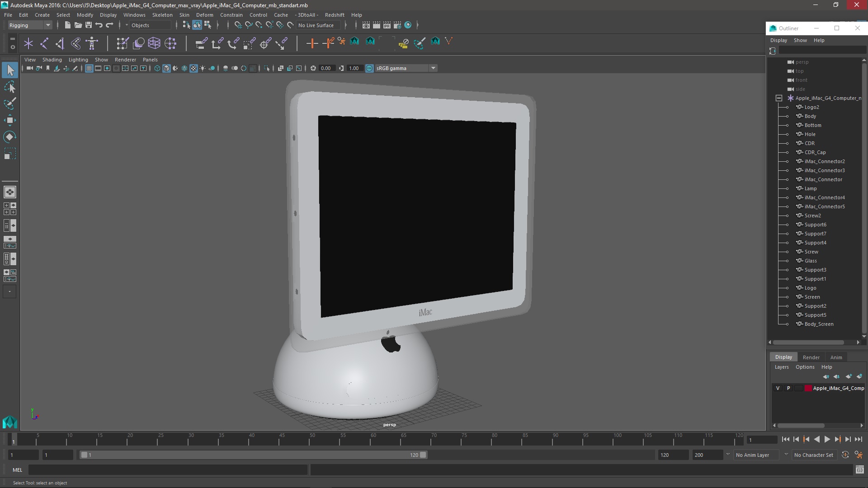This screenshot has width=868, height=488.
Task: Click the Lattice deformer shelf icon
Action: coord(154,43)
